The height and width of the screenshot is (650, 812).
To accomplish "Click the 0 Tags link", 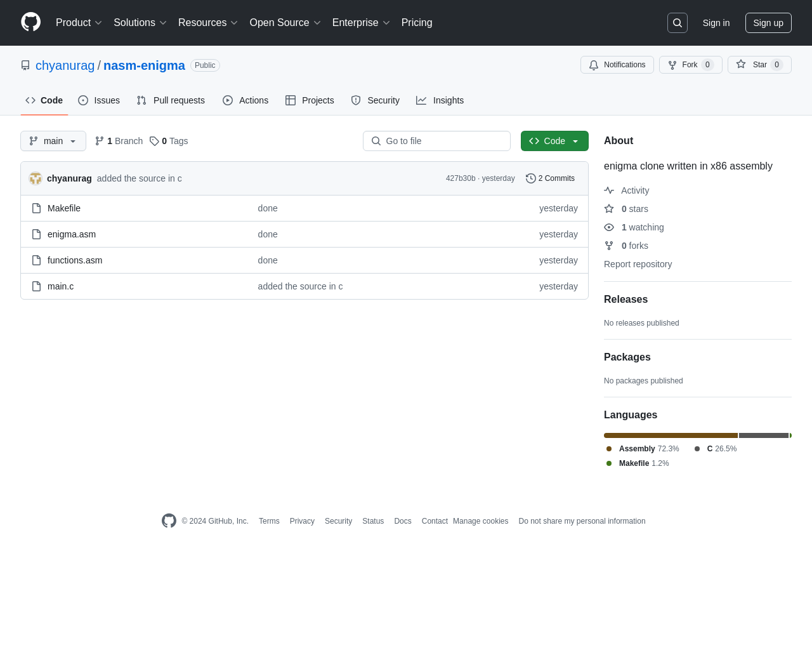I will point(169,141).
